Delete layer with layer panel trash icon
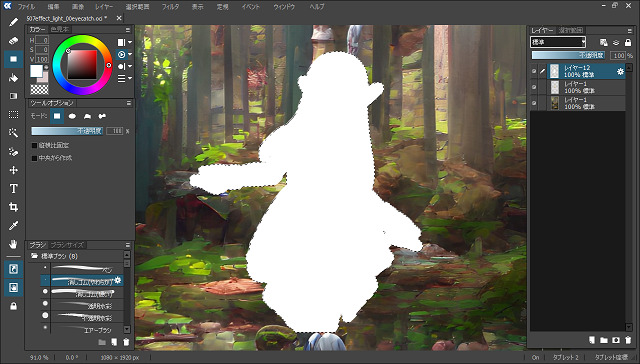The width and height of the screenshot is (640, 364). [x=628, y=340]
